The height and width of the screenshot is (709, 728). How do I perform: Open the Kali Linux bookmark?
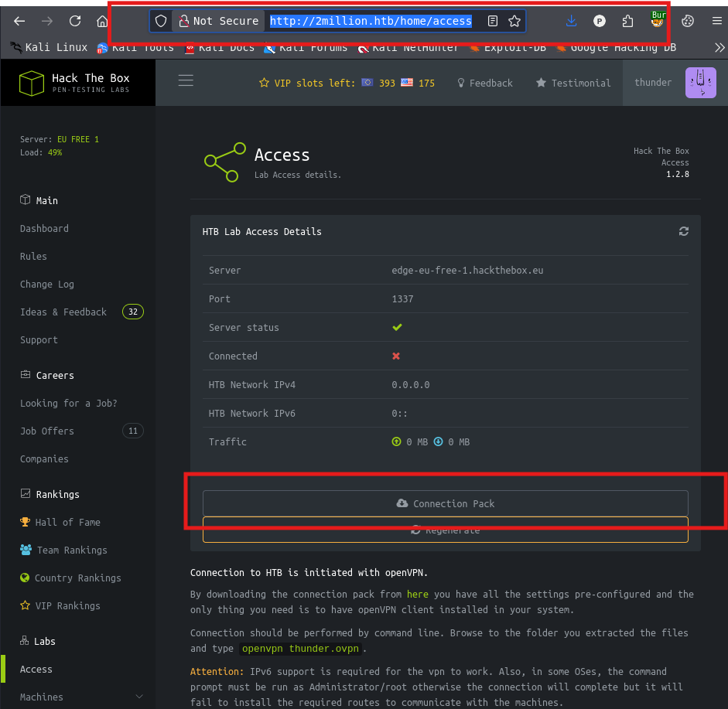tap(49, 47)
